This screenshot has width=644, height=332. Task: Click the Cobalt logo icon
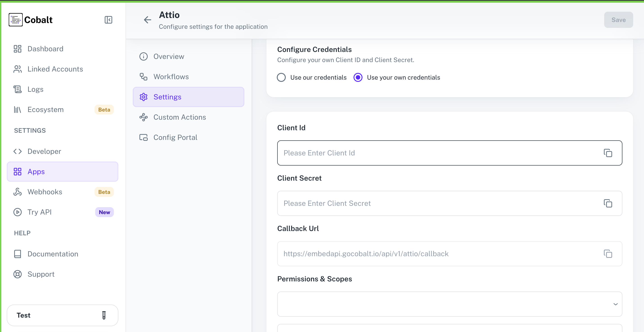[x=16, y=20]
